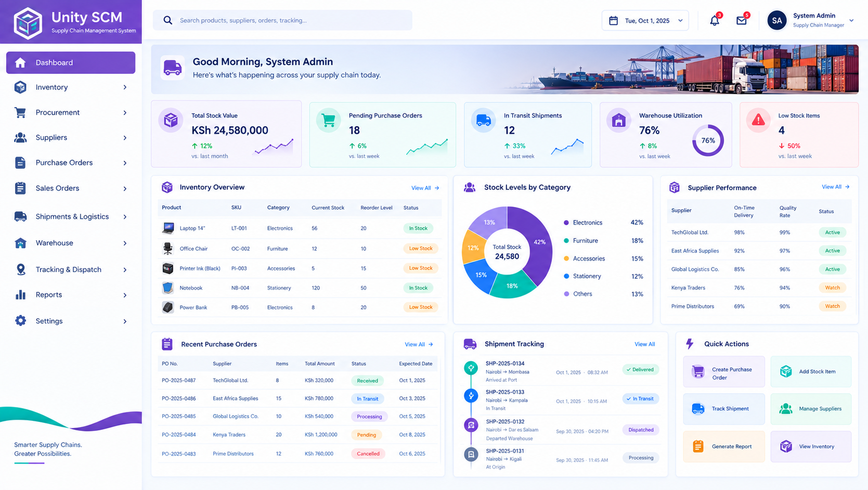Screen dimensions: 868x490
Task: Click the Unity SCM cube logo
Action: [28, 23]
